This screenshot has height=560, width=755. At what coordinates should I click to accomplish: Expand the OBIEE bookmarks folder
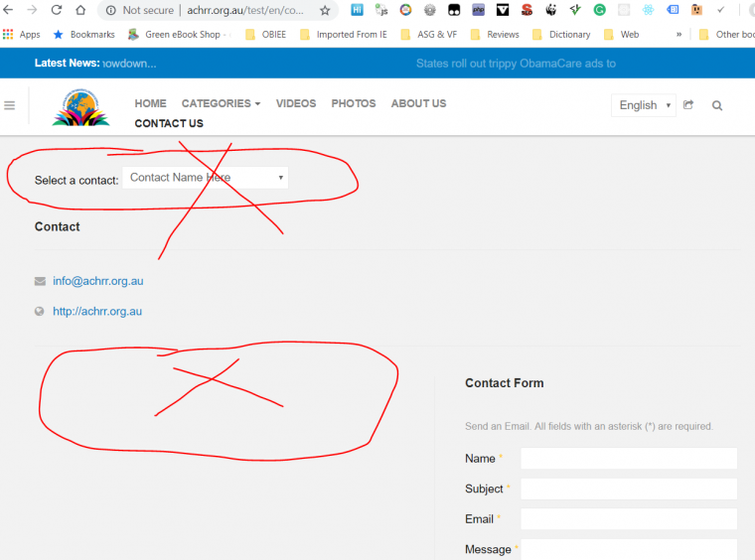(266, 34)
